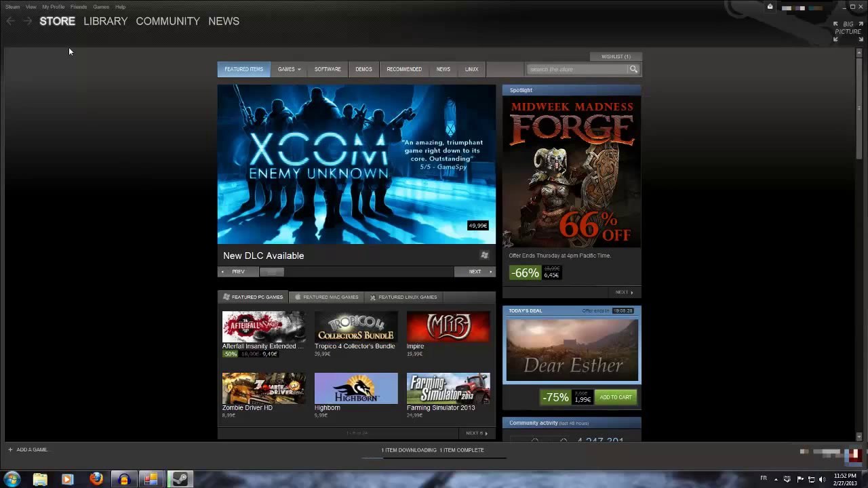Click the Steam taskbar icon
Screen dimensions: 868x488
pyautogui.click(x=180, y=479)
